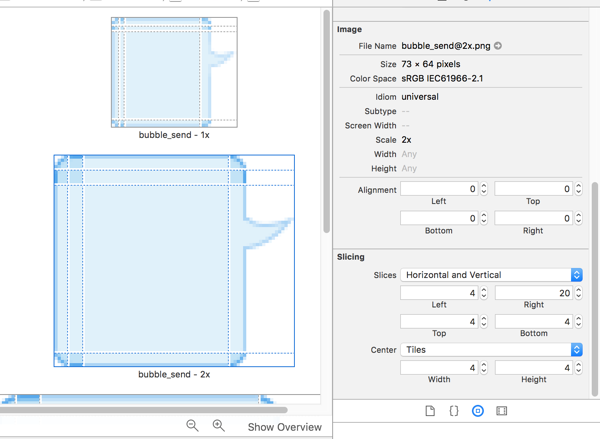This screenshot has width=600, height=439.
Task: Click the asset canvas horizontal scrollbar
Action: click(x=143, y=410)
